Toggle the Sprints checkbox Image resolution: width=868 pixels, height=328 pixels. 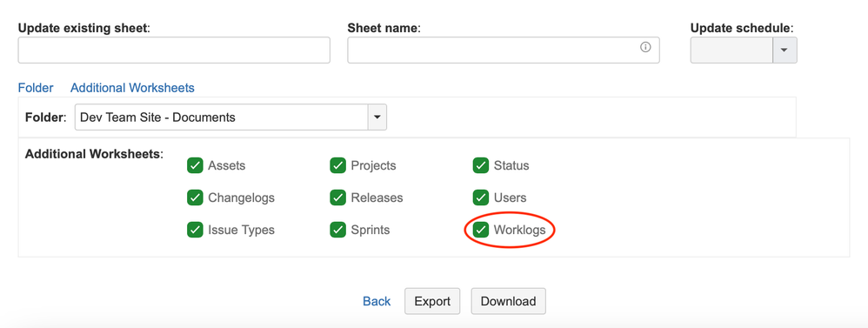pos(337,230)
